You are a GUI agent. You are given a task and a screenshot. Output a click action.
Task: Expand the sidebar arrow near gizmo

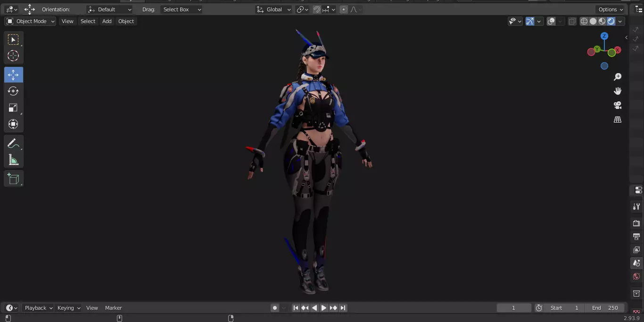pos(626,37)
